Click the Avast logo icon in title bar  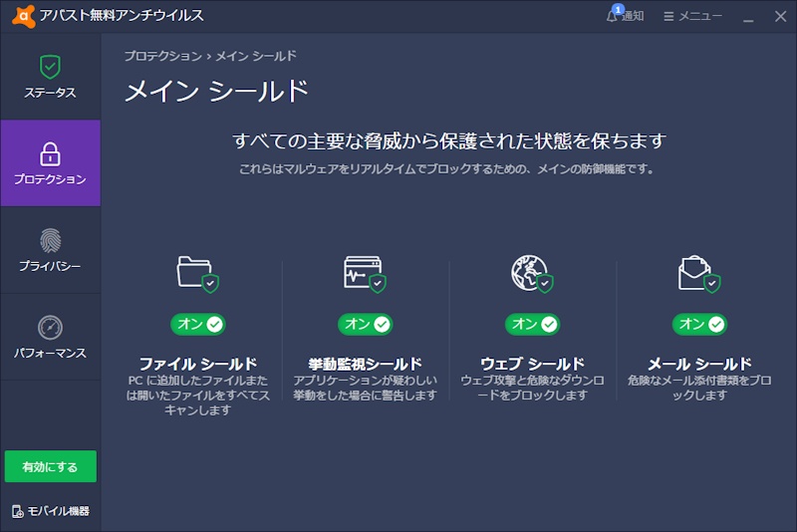click(x=23, y=16)
